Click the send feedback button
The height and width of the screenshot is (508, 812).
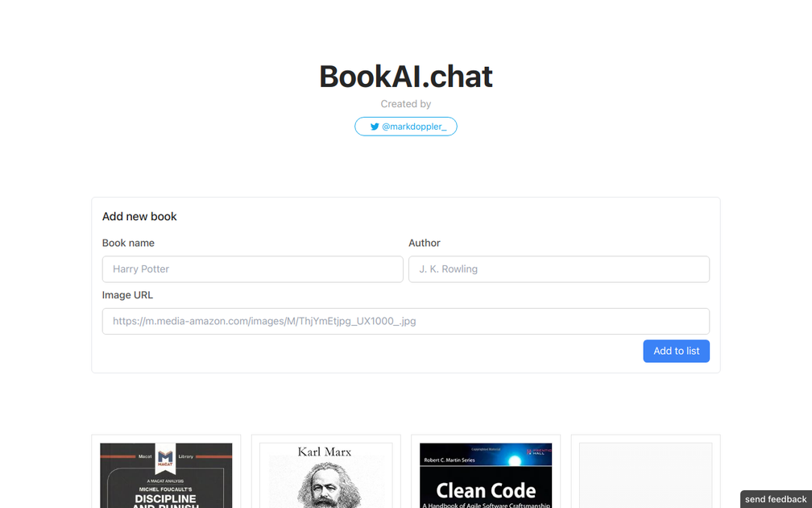[776, 499]
